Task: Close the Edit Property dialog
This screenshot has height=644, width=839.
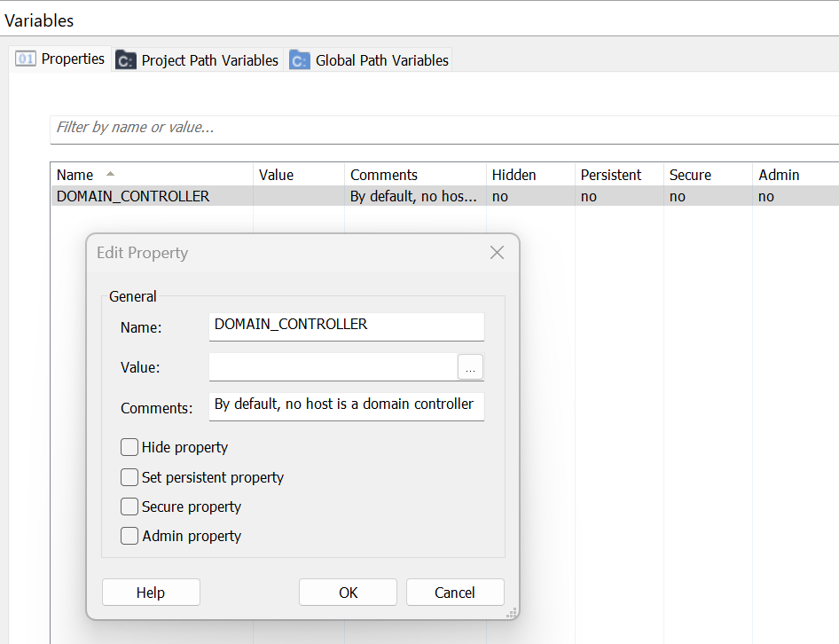Action: [497, 253]
